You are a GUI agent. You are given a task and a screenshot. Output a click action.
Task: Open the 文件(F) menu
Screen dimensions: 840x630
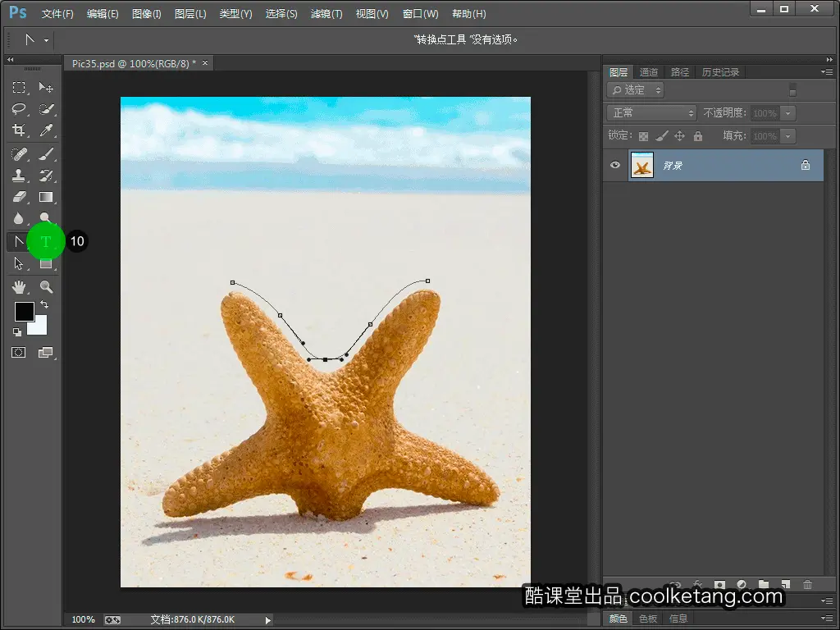click(x=57, y=14)
